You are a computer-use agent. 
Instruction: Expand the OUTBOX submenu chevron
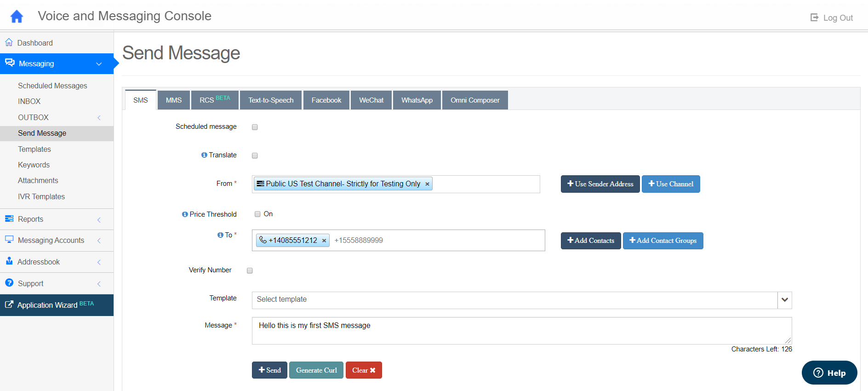pyautogui.click(x=99, y=118)
